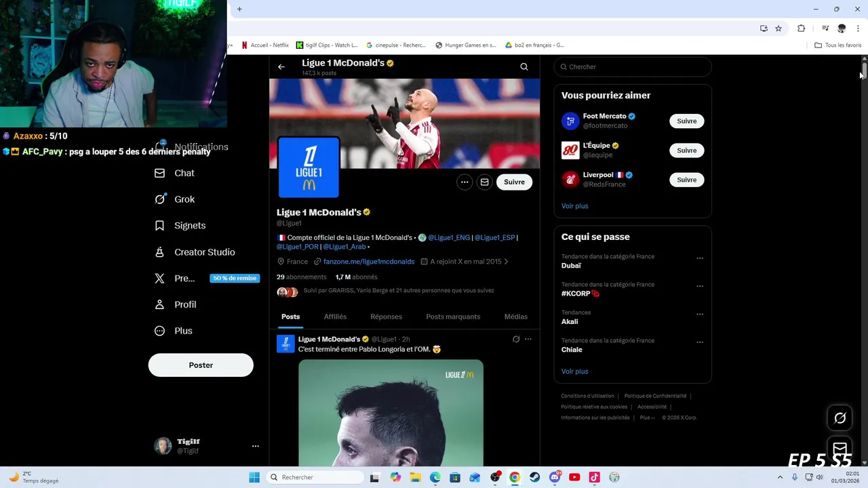The image size is (868, 488).
Task: Open Steam from the taskbar
Action: (x=534, y=477)
